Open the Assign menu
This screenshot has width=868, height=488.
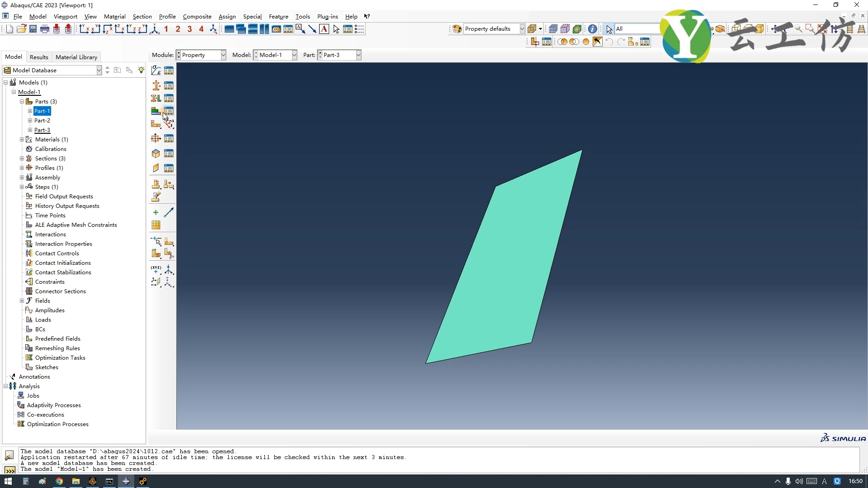point(227,17)
